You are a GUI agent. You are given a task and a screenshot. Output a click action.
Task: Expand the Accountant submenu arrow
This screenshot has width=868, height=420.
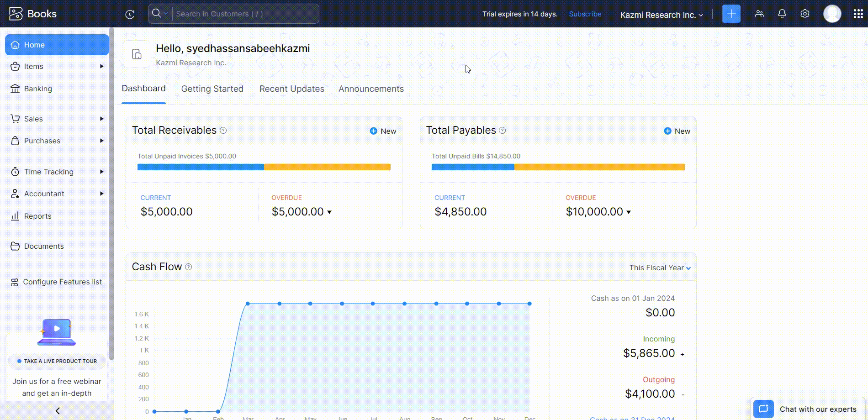click(101, 194)
